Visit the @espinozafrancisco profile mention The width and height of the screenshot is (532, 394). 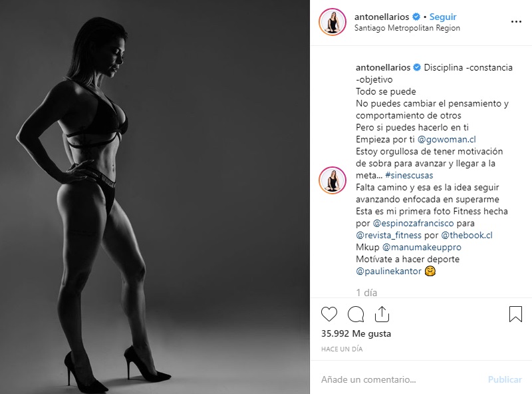click(x=413, y=223)
